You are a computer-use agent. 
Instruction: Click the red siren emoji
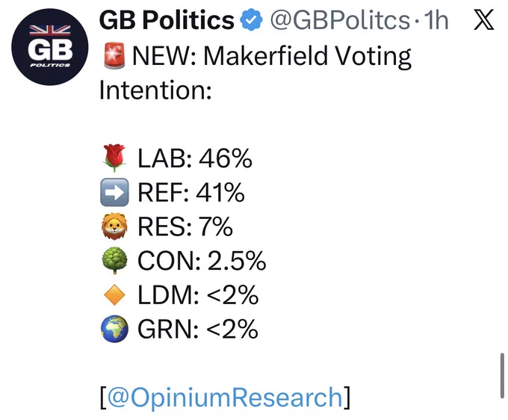[114, 55]
